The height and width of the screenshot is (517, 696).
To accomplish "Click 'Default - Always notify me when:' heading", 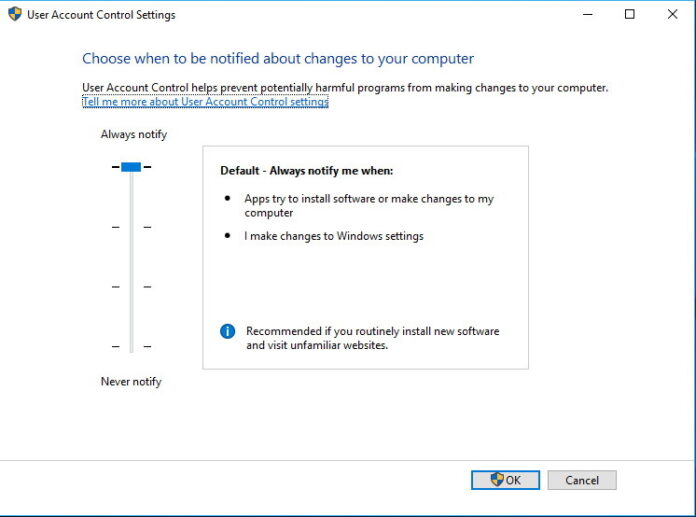I will coord(307,171).
